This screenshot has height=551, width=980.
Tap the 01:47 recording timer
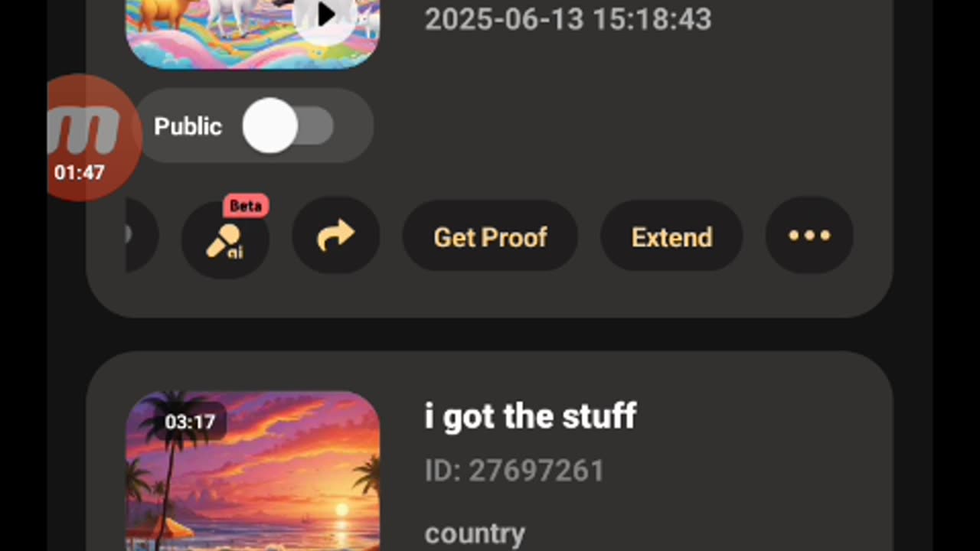(x=80, y=172)
